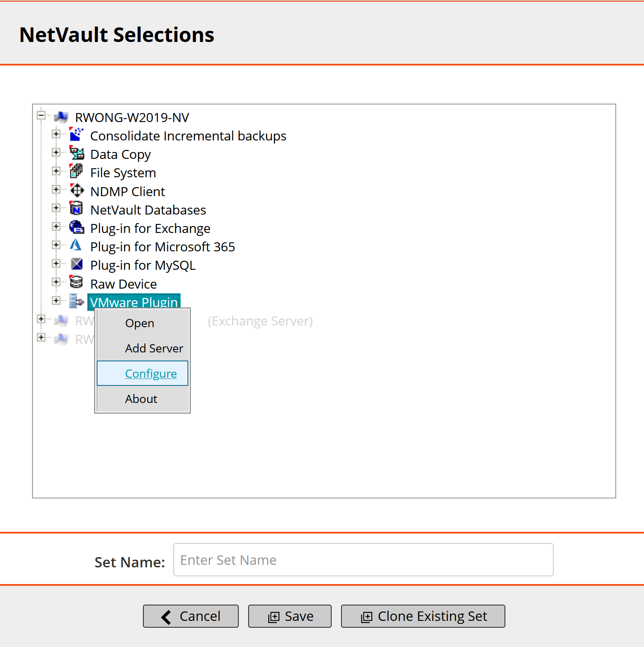This screenshot has height=647, width=644.
Task: Click the Plug-in for Exchange icon
Action: (x=77, y=227)
